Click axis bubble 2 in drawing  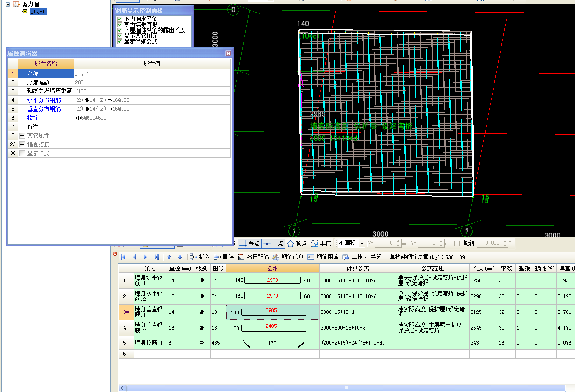(467, 231)
